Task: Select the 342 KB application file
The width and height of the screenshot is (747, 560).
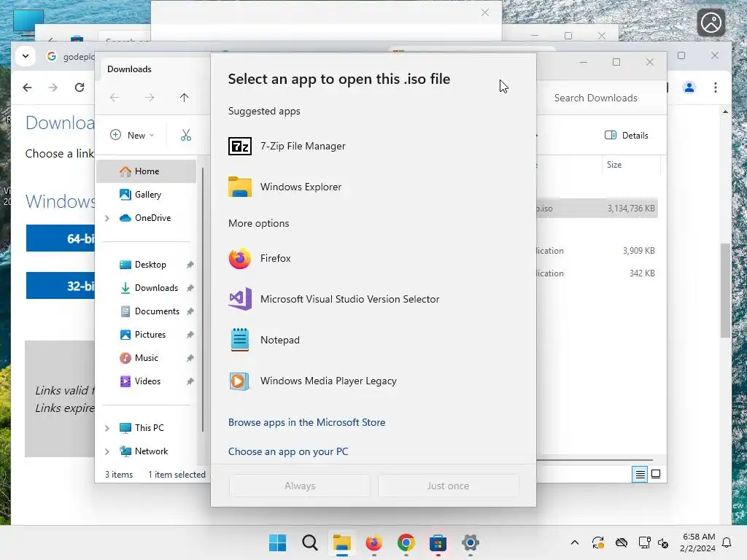Action: 597,273
